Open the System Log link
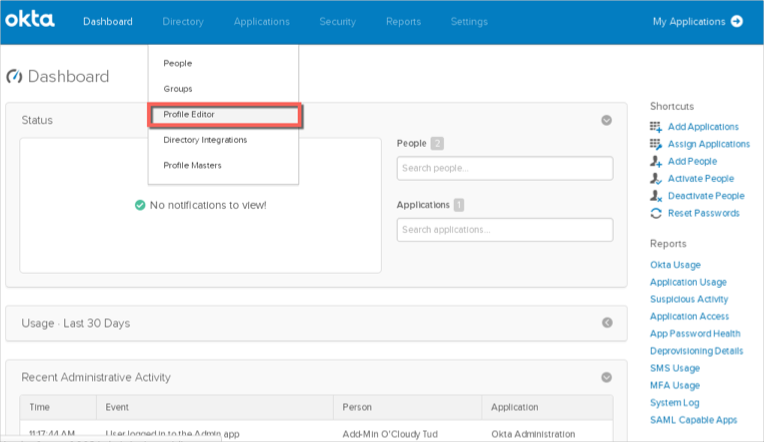Viewport: 764px width, 442px height. coord(674,402)
